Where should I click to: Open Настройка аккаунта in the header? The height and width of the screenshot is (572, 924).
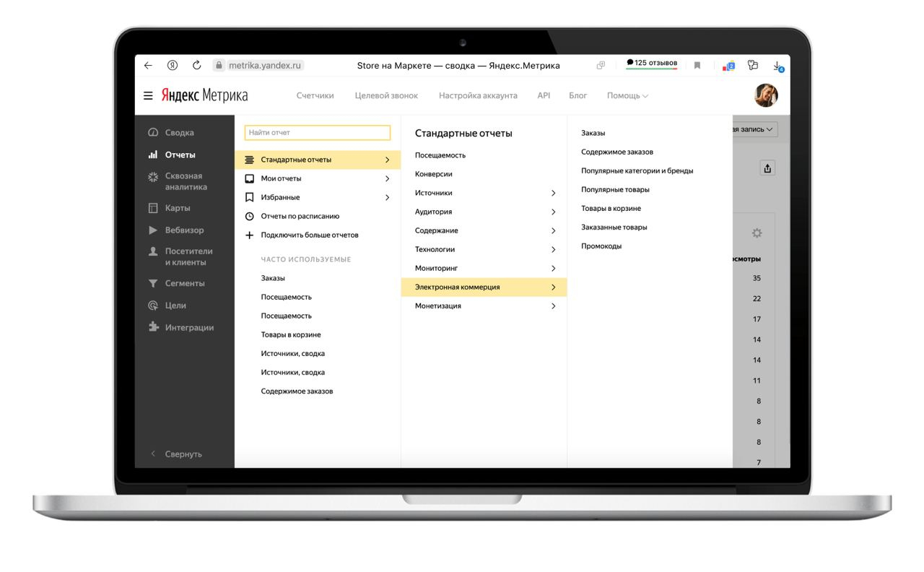point(478,95)
